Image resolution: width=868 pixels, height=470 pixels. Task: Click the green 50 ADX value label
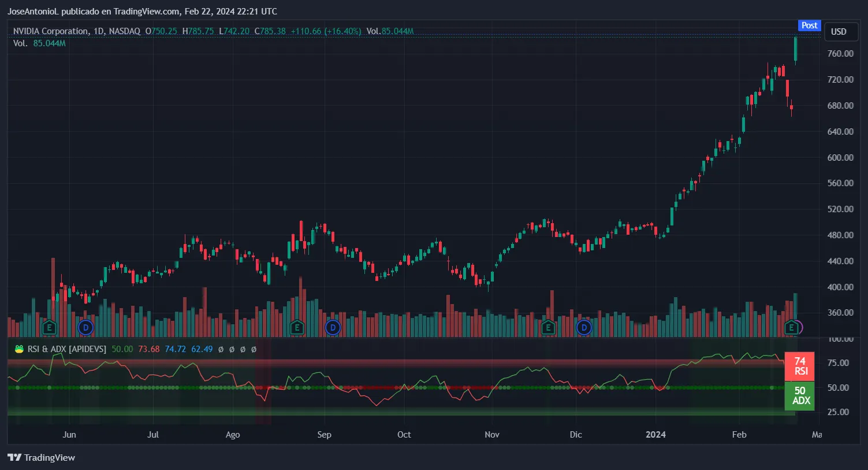point(800,395)
